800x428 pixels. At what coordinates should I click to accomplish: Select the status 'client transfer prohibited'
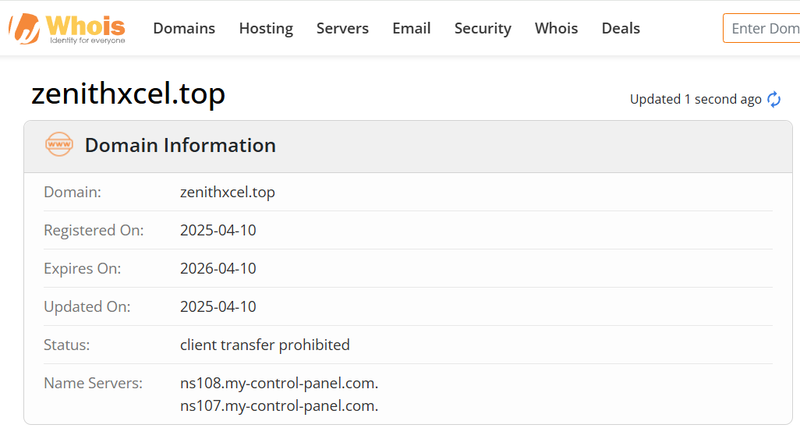tap(265, 345)
